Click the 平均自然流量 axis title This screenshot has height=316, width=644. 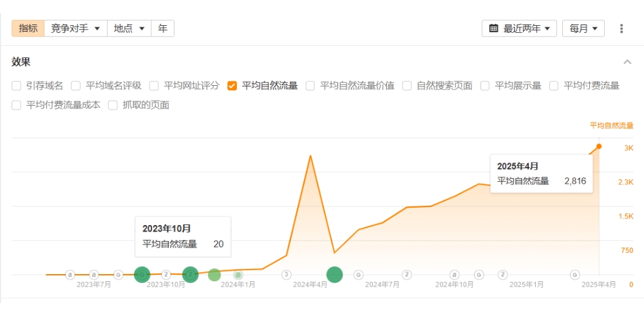pyautogui.click(x=612, y=126)
